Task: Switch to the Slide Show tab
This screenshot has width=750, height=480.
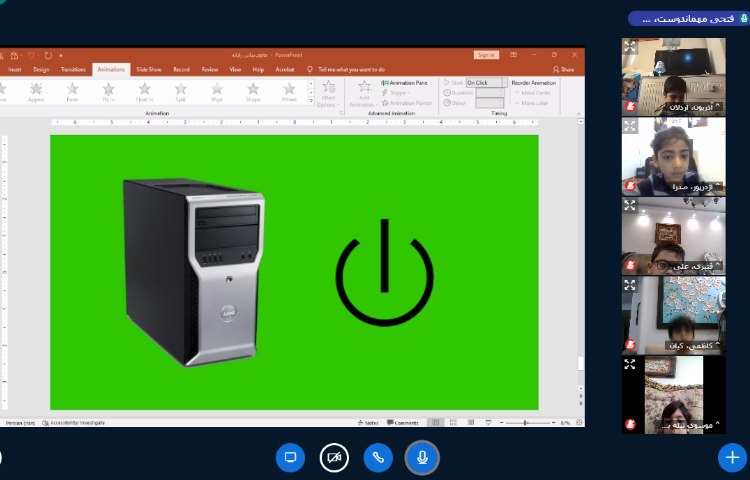Action: (149, 70)
